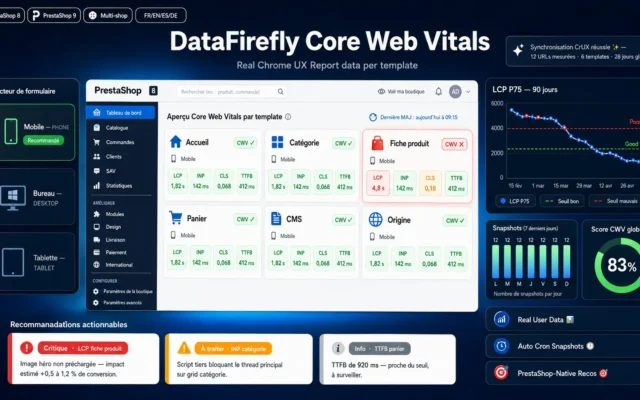Click the Paiement card icon
The height and width of the screenshot is (400, 640).
[97, 252]
